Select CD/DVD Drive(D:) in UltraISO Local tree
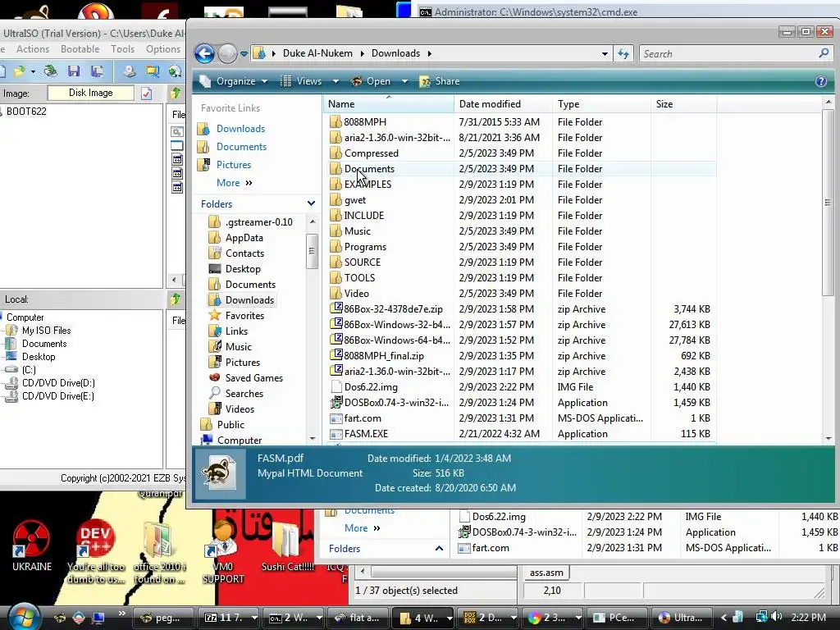 (58, 383)
